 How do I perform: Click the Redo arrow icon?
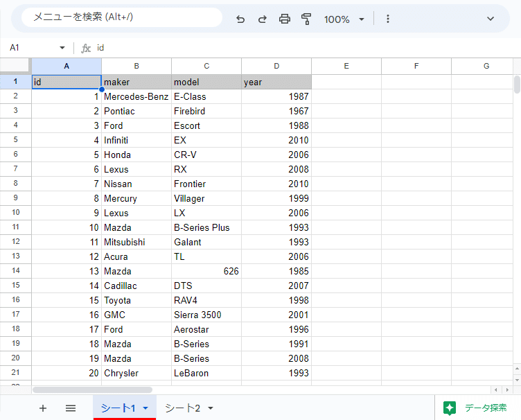click(x=263, y=19)
